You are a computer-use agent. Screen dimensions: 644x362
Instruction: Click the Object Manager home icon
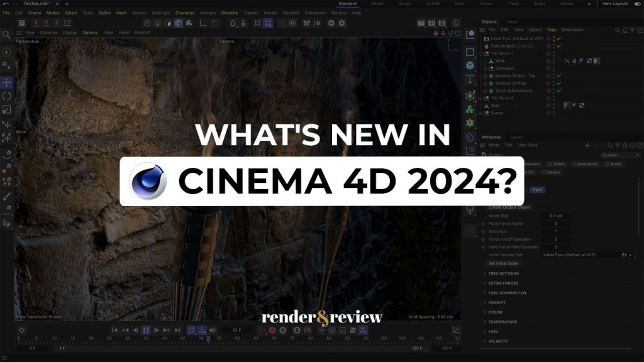click(625, 30)
